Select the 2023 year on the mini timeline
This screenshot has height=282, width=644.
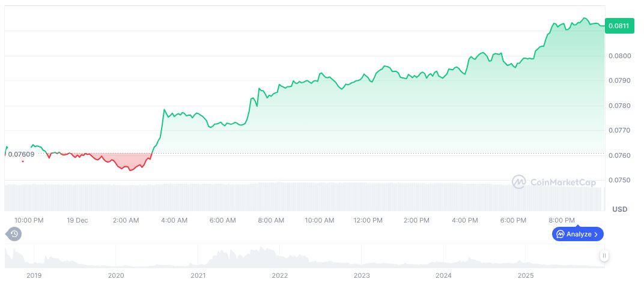pos(362,275)
